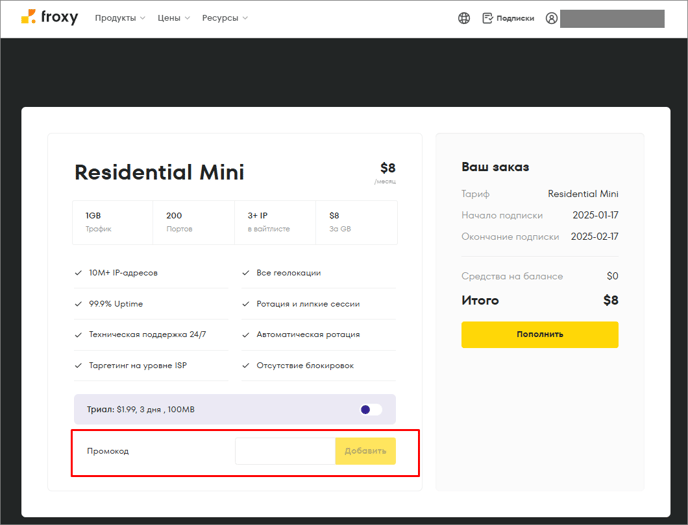Select the $8 За GB cell
The width and height of the screenshot is (688, 525).
point(357,222)
